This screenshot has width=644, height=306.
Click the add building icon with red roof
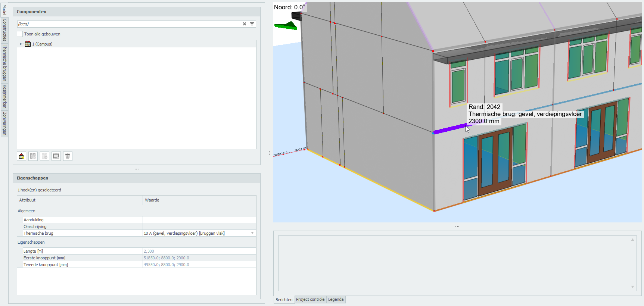[x=21, y=156]
